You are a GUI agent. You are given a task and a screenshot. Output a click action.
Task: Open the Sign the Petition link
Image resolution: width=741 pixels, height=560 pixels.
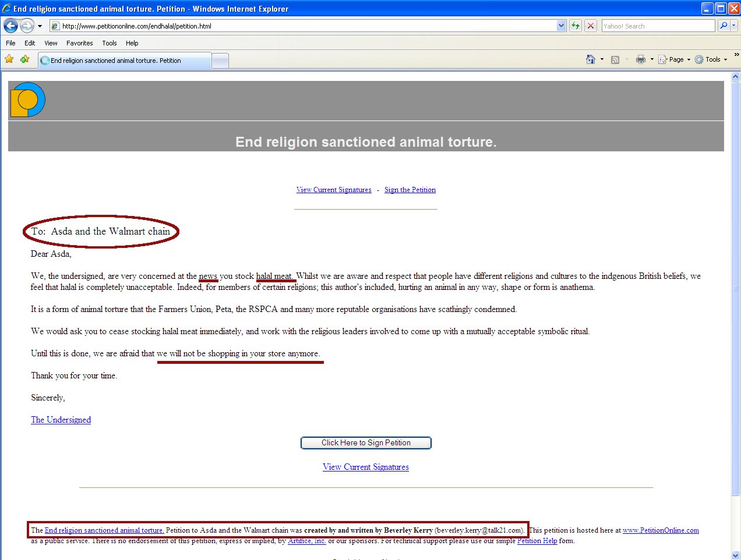tap(410, 190)
